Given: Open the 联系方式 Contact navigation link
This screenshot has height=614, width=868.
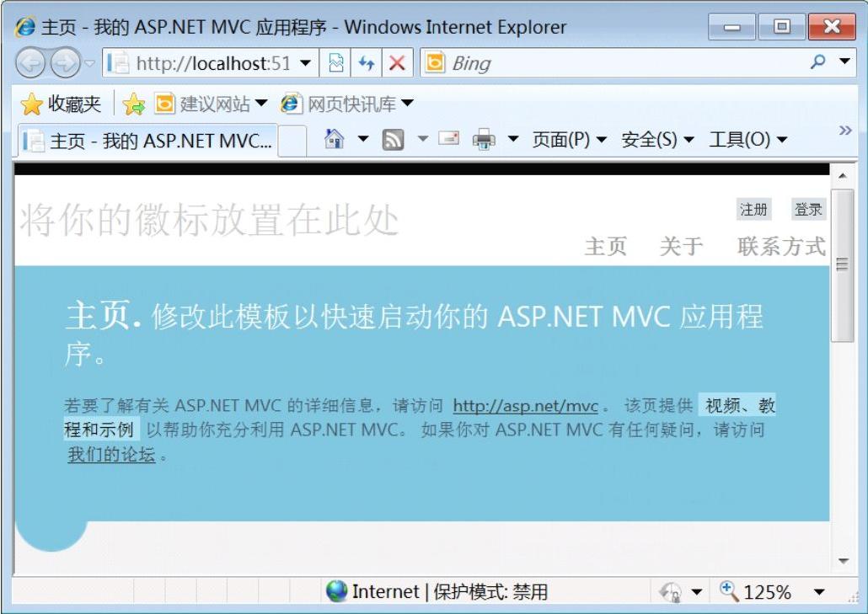Looking at the screenshot, I should [782, 246].
